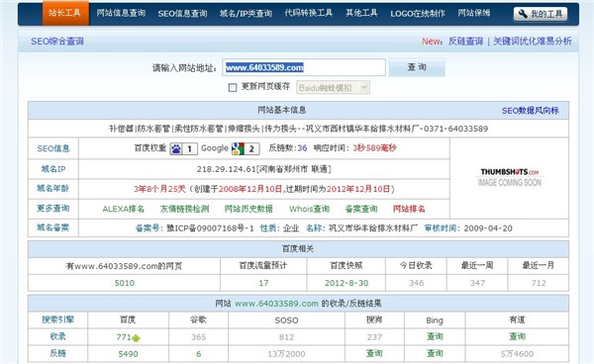Click the 搜狗 反链 查询 link
This screenshot has height=364, width=594.
coord(374,353)
